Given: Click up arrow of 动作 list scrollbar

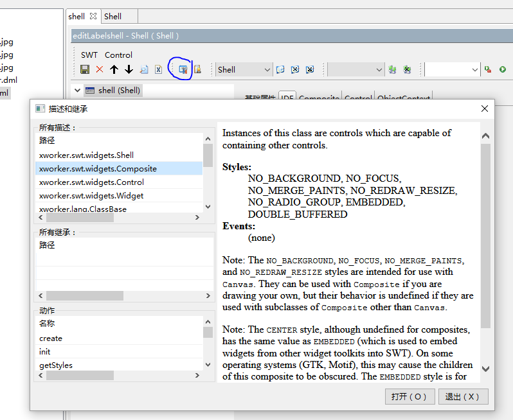Looking at the screenshot, I should pos(208,322).
